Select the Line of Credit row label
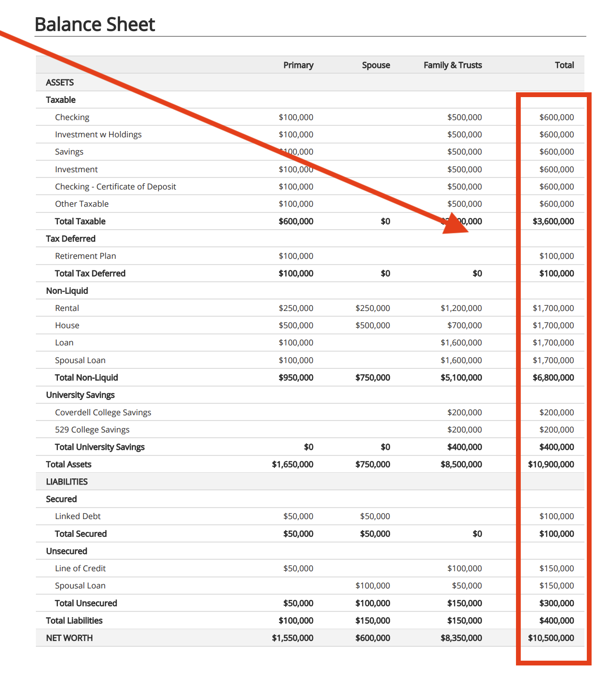The width and height of the screenshot is (616, 698). [x=80, y=568]
